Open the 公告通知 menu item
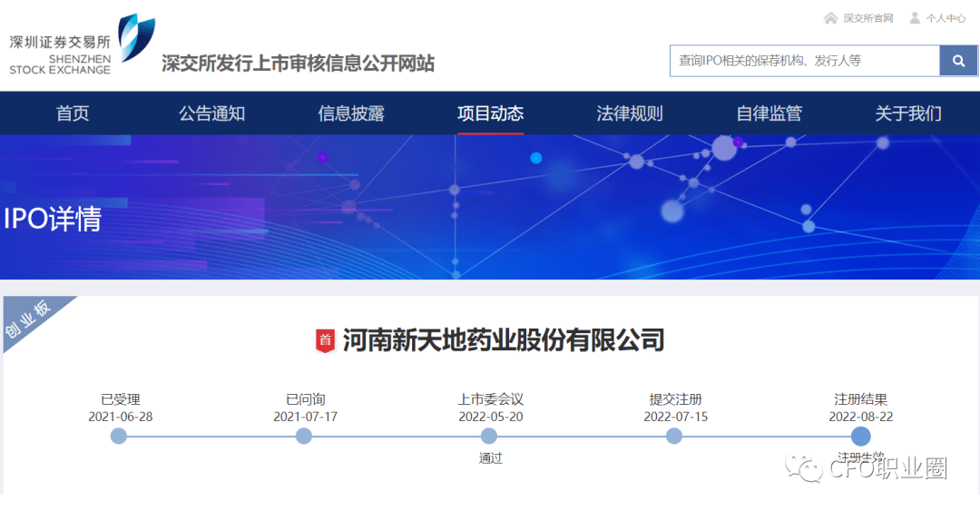The width and height of the screenshot is (980, 511). click(x=211, y=113)
